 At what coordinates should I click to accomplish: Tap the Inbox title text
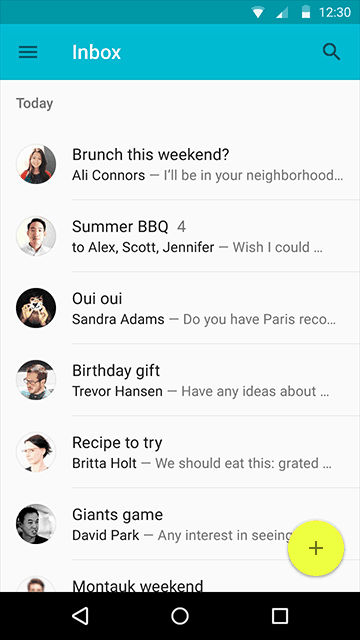tap(96, 52)
